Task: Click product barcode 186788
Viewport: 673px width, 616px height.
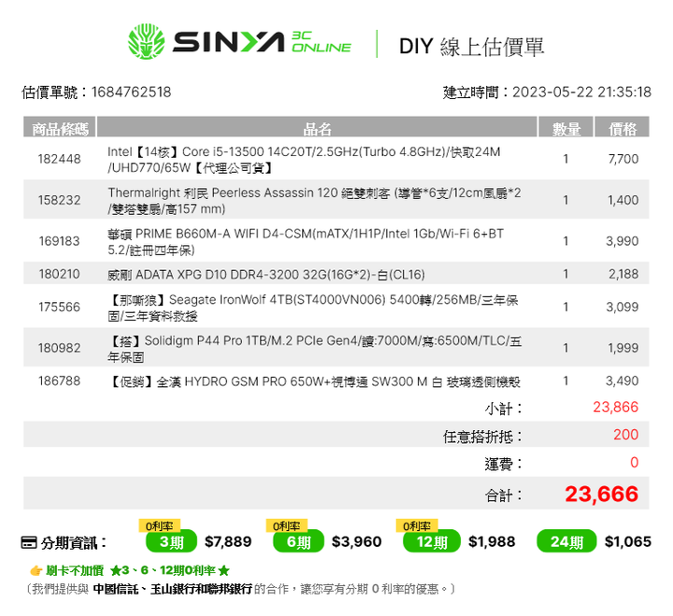Action: pos(59,380)
